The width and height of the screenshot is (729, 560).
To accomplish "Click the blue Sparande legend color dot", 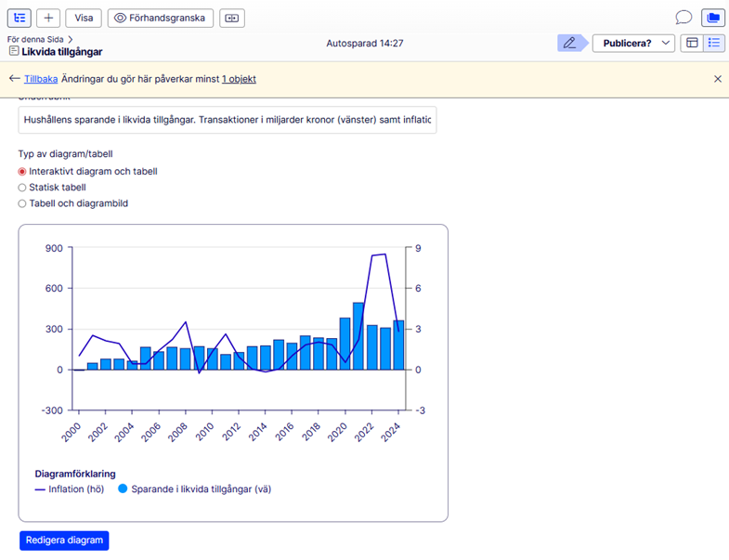I will [123, 488].
